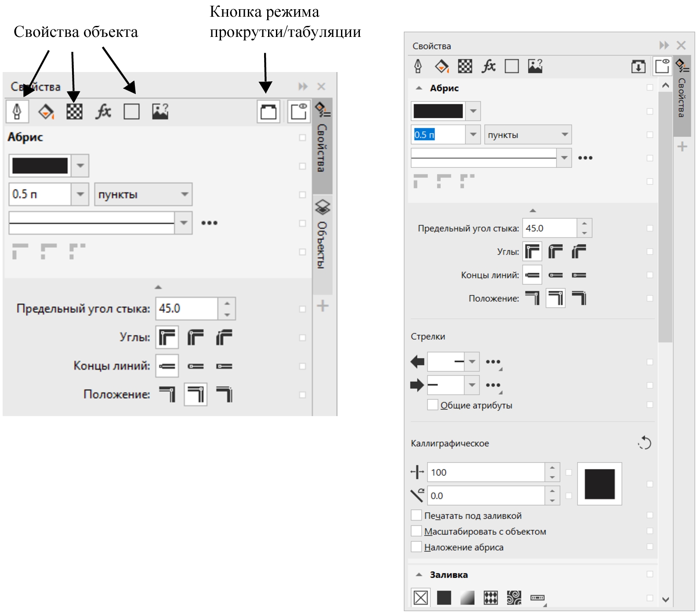Screen dimensions: 700x616
Task: Toggle small checkbox beside the 0.0 angle field
Action: click(x=569, y=496)
